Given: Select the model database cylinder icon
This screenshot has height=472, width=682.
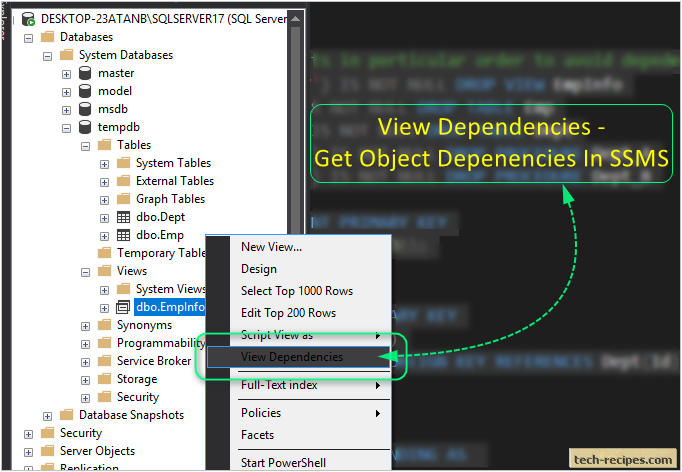Looking at the screenshot, I should [x=85, y=91].
